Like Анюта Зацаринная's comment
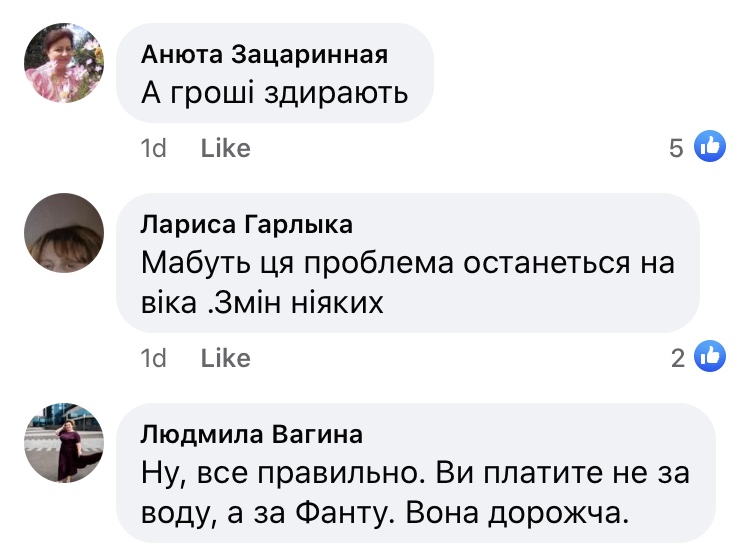The image size is (750, 546). (225, 149)
